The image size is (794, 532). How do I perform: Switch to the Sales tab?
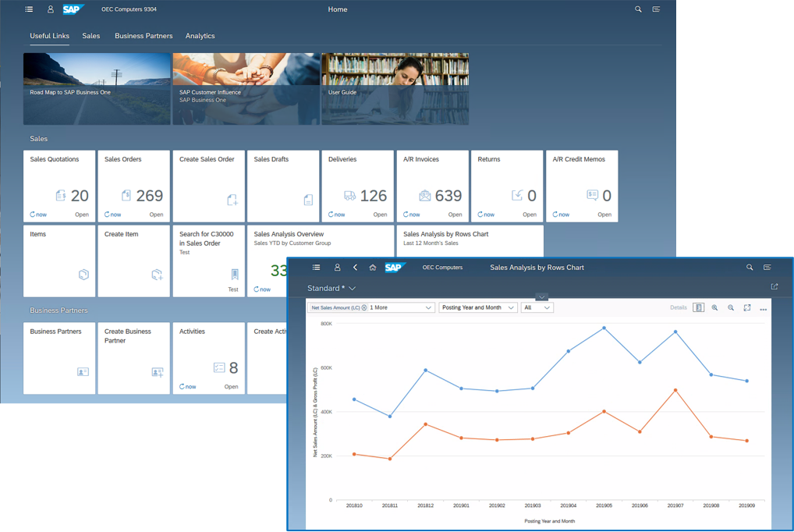pos(91,36)
